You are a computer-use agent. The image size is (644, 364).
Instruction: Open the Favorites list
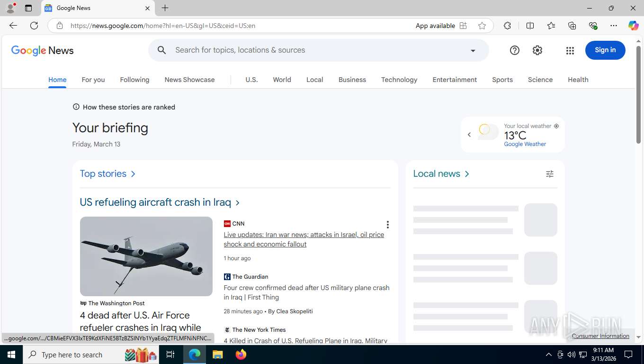coord(551,26)
